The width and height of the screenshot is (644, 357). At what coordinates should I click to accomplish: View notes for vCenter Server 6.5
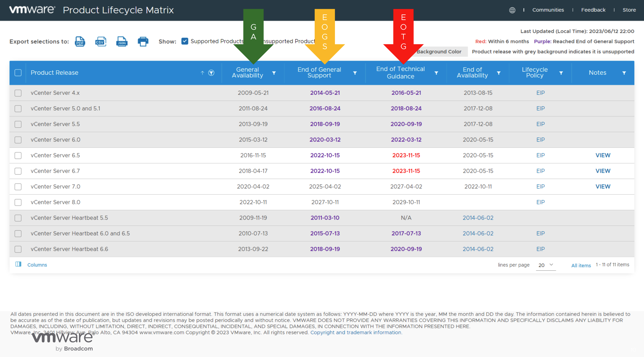coord(603,155)
